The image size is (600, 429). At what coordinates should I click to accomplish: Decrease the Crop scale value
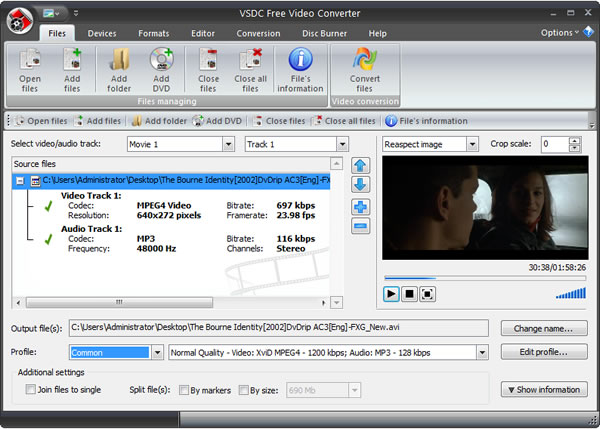tap(574, 148)
